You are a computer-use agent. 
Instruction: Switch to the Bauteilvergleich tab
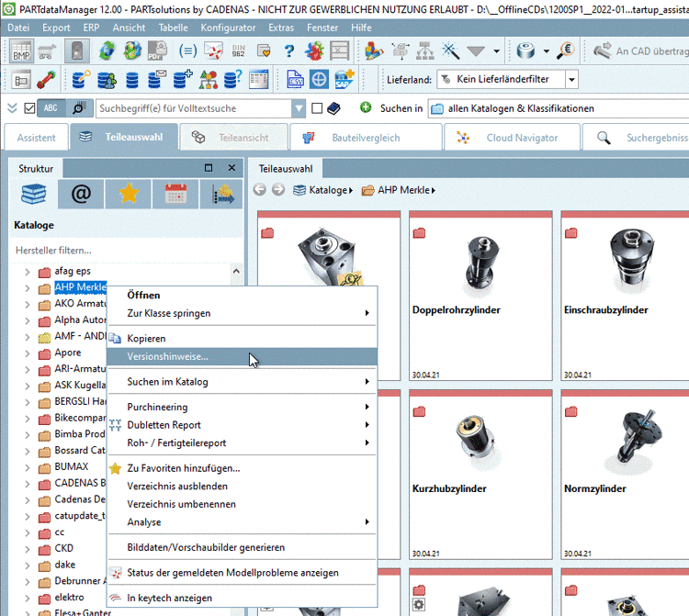[x=365, y=138]
